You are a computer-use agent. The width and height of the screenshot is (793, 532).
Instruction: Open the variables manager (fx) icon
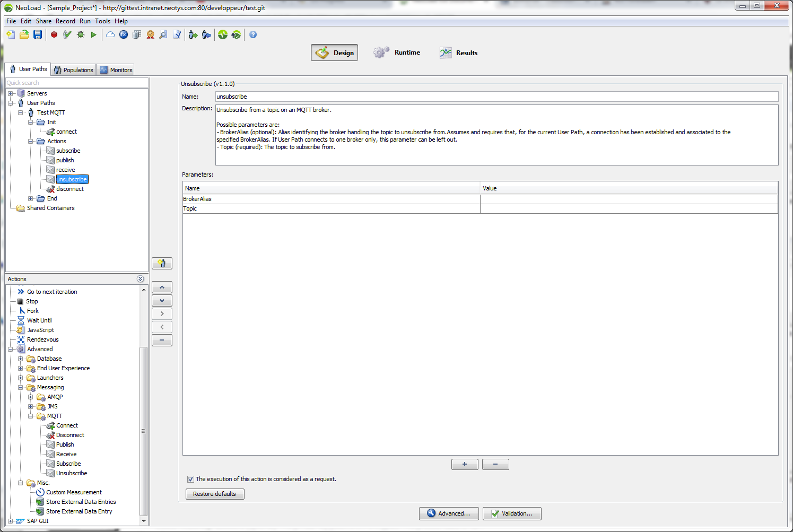tap(124, 35)
